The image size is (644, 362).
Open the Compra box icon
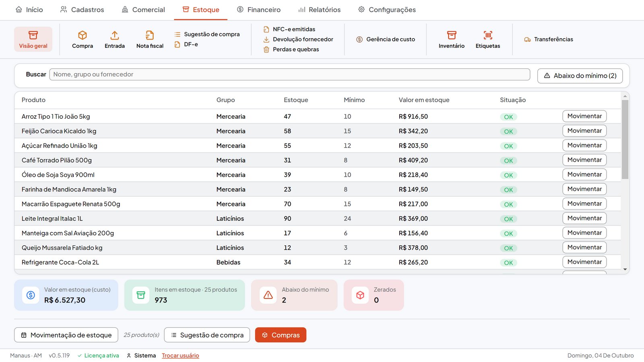click(x=83, y=35)
